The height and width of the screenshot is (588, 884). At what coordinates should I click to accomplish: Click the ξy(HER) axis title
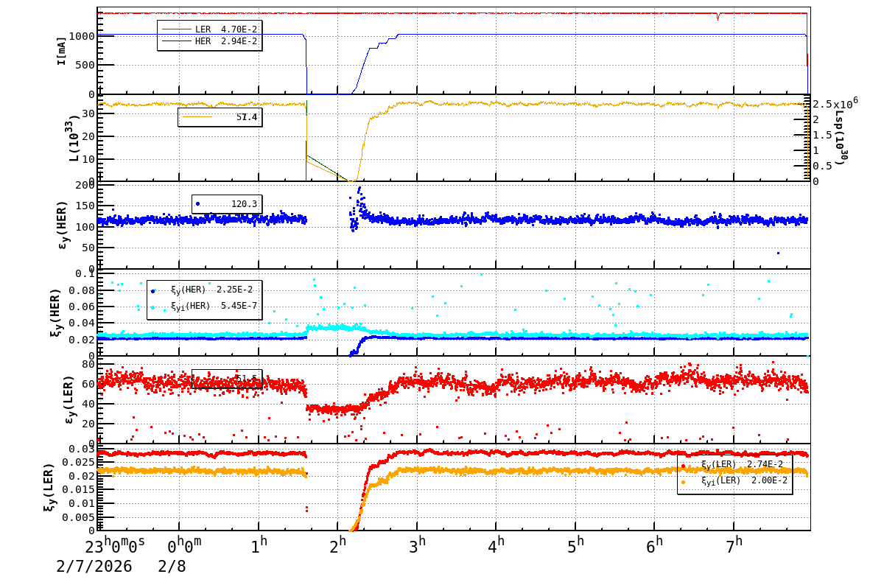pyautogui.click(x=55, y=312)
